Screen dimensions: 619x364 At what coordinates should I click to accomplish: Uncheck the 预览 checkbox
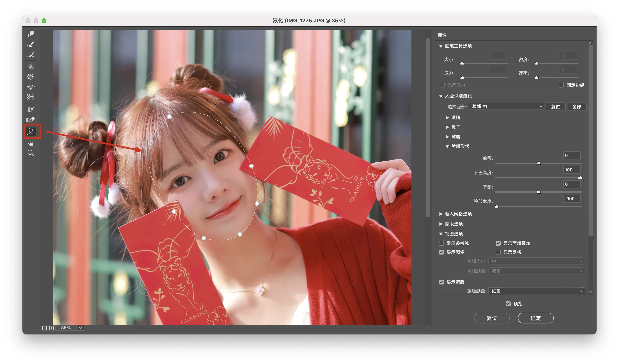pyautogui.click(x=508, y=304)
